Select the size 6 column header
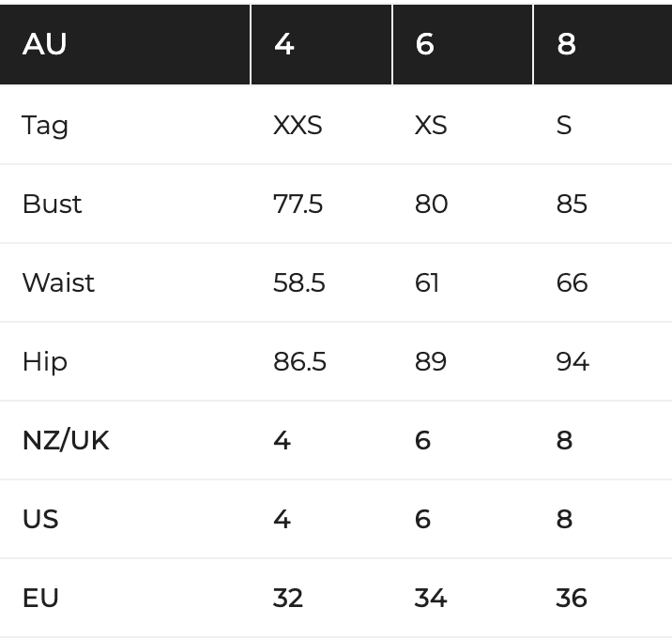 coord(463,44)
